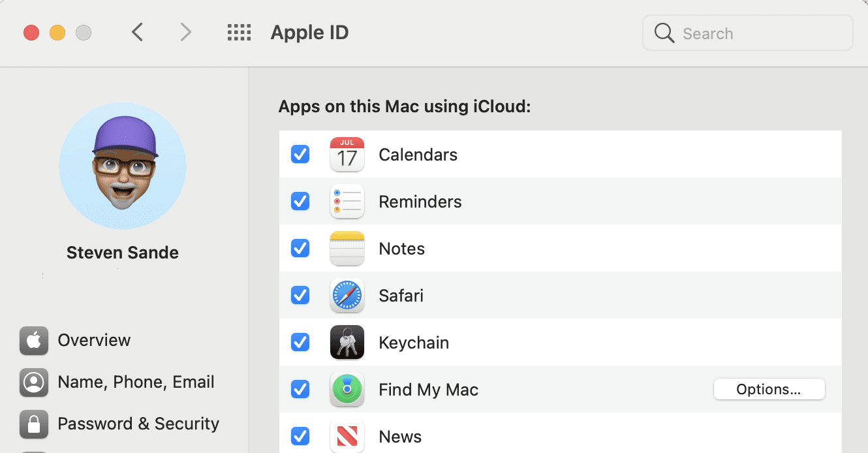868x453 pixels.
Task: Click the Reminders app icon
Action: click(347, 202)
